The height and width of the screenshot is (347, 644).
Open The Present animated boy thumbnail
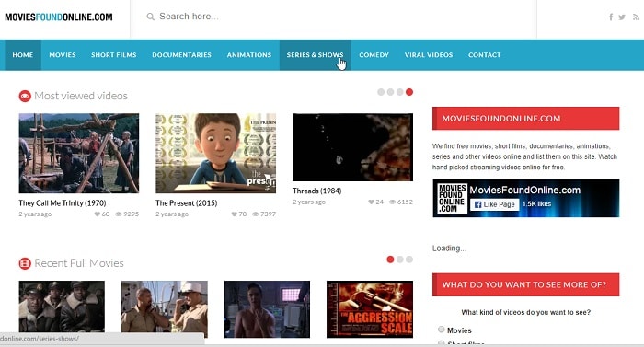(215, 154)
